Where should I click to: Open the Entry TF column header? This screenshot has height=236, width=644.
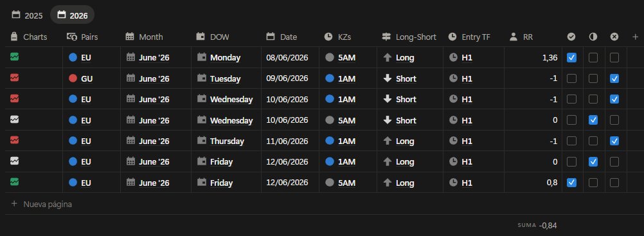tap(469, 37)
